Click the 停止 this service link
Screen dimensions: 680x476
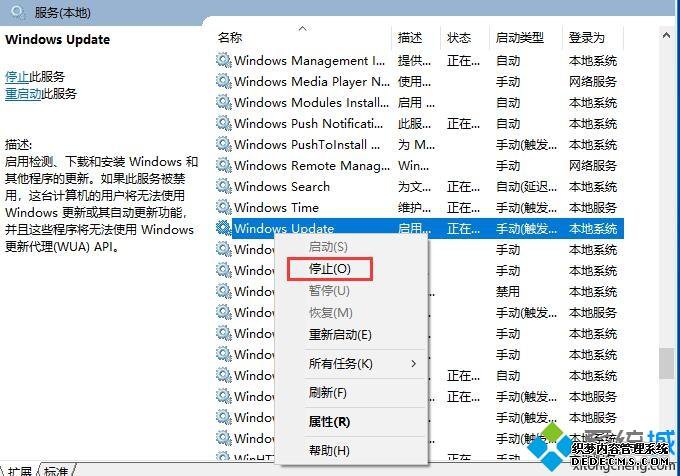click(17, 77)
